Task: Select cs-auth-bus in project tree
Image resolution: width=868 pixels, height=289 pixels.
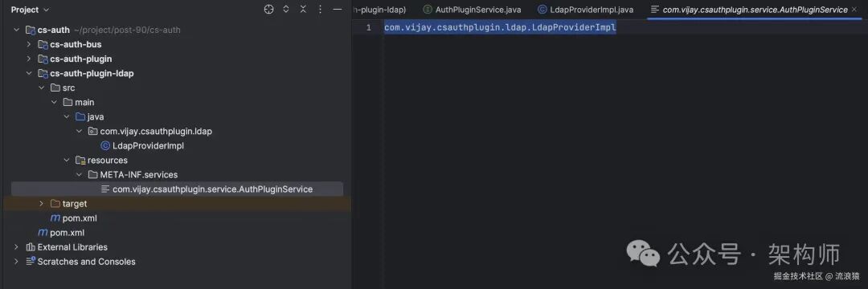Action: click(76, 44)
